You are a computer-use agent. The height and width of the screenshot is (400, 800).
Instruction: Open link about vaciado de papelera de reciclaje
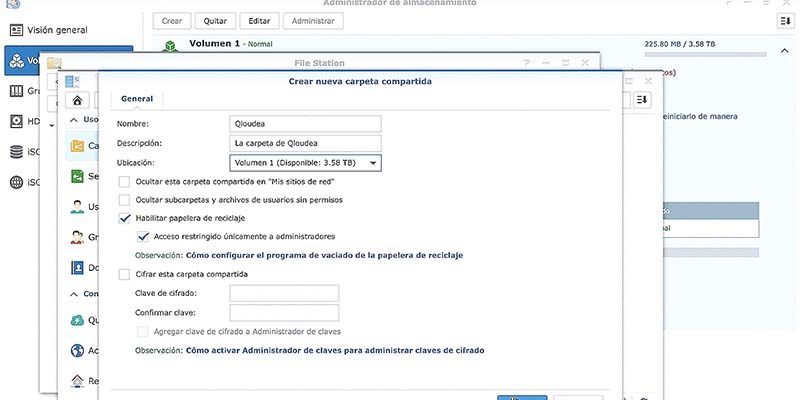(324, 255)
